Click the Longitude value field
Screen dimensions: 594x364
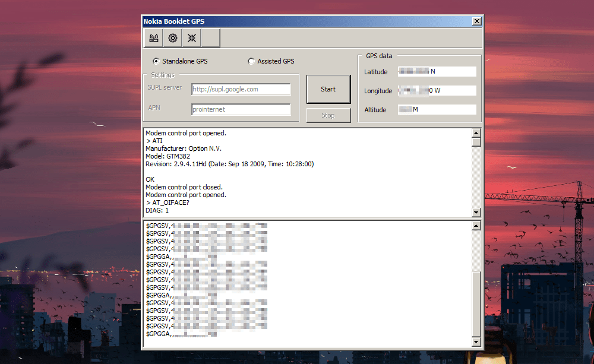[437, 91]
